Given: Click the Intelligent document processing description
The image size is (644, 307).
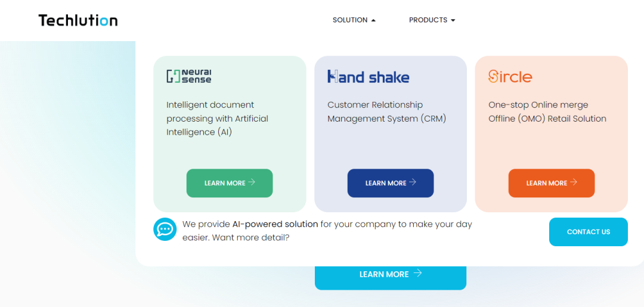Looking at the screenshot, I should click(x=217, y=119).
